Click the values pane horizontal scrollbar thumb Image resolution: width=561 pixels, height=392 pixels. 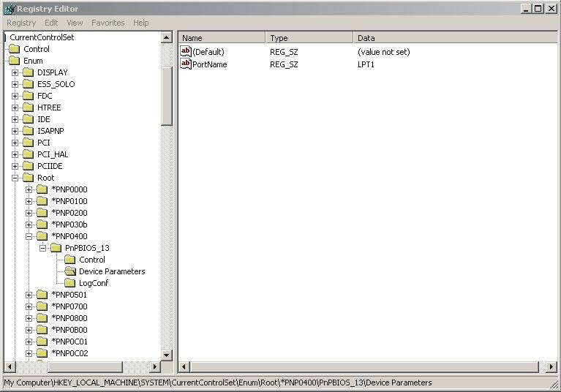pyautogui.click(x=364, y=367)
